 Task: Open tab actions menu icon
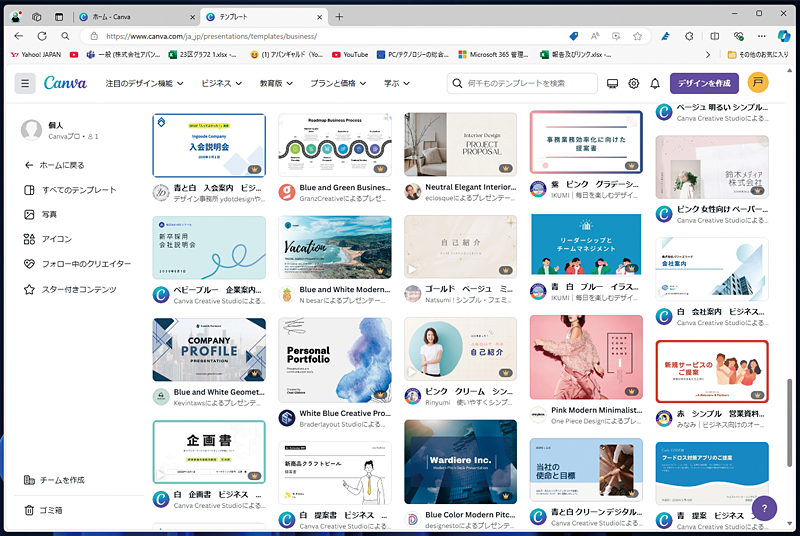coord(59,17)
